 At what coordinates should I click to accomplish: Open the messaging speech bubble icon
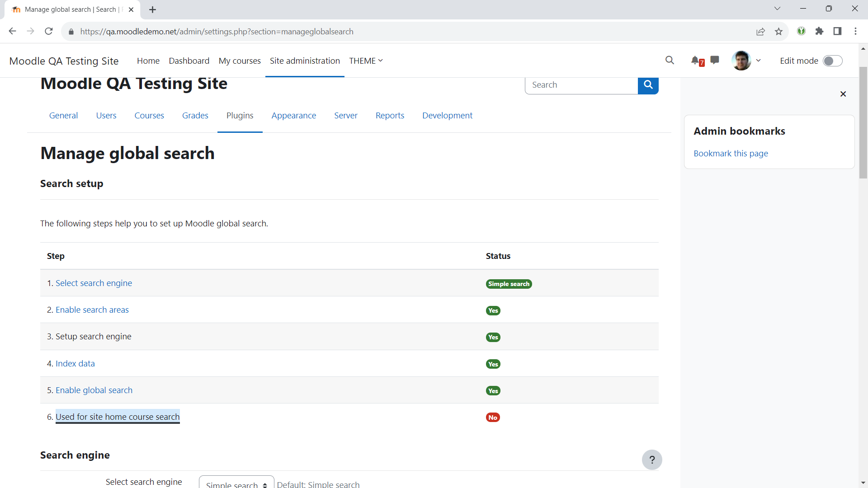pyautogui.click(x=715, y=60)
